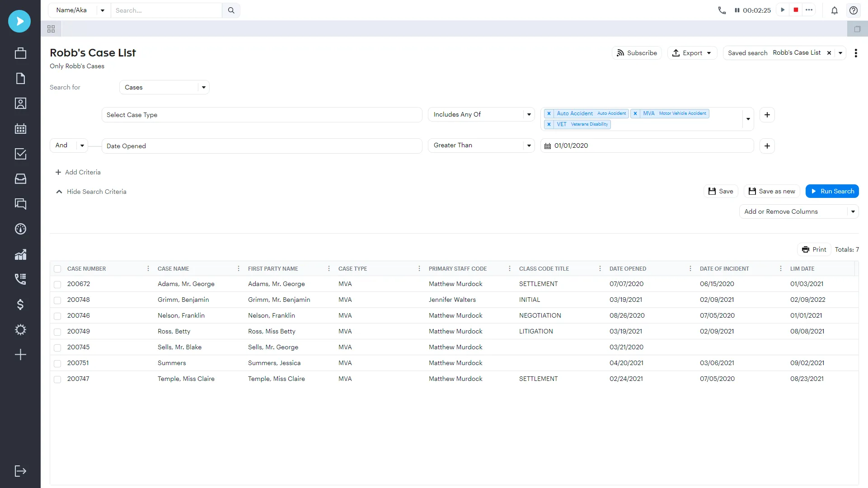Open the three-dot page options menu
This screenshot has width=868, height=488.
tap(856, 53)
